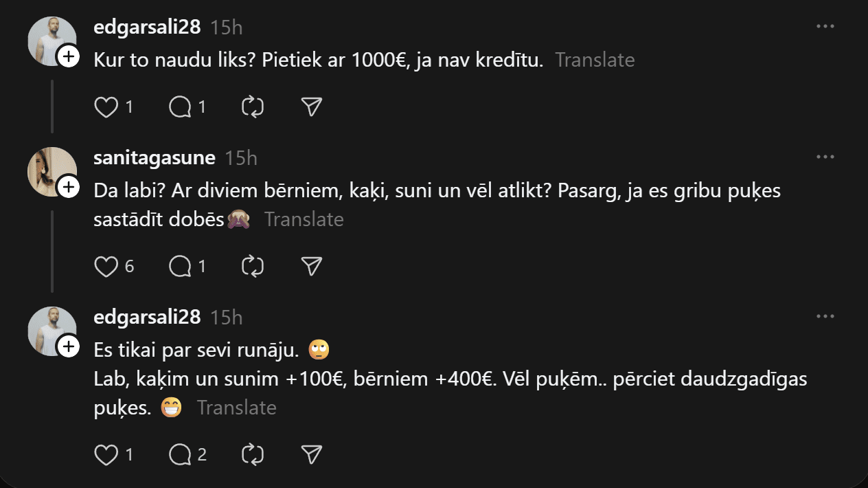Open replies on the last edgarsali28 comment
The image size is (868, 488).
point(180,454)
